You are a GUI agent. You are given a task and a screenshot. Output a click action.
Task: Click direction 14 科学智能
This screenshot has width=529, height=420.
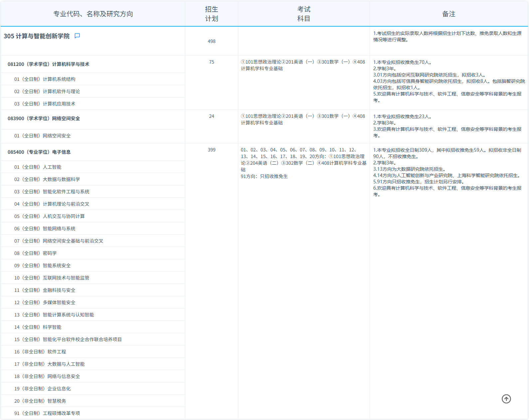(38, 327)
